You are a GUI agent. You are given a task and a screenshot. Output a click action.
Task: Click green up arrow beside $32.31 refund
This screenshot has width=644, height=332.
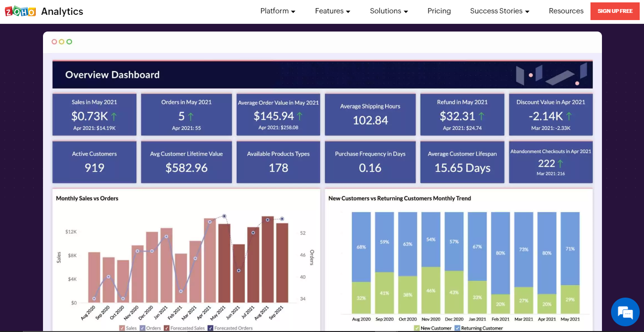(x=481, y=116)
